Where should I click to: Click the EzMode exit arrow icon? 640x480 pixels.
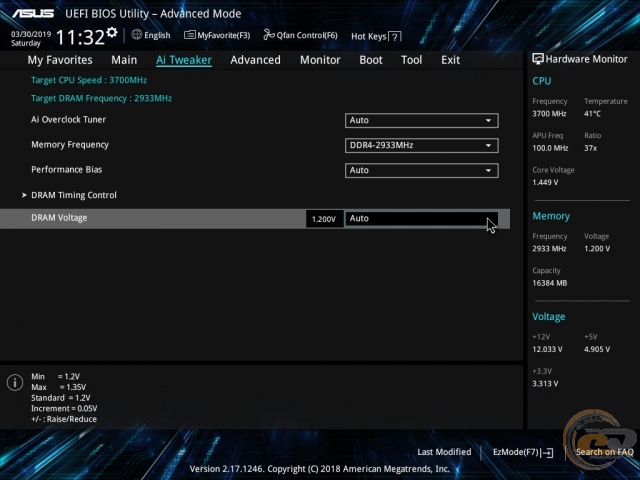548,453
